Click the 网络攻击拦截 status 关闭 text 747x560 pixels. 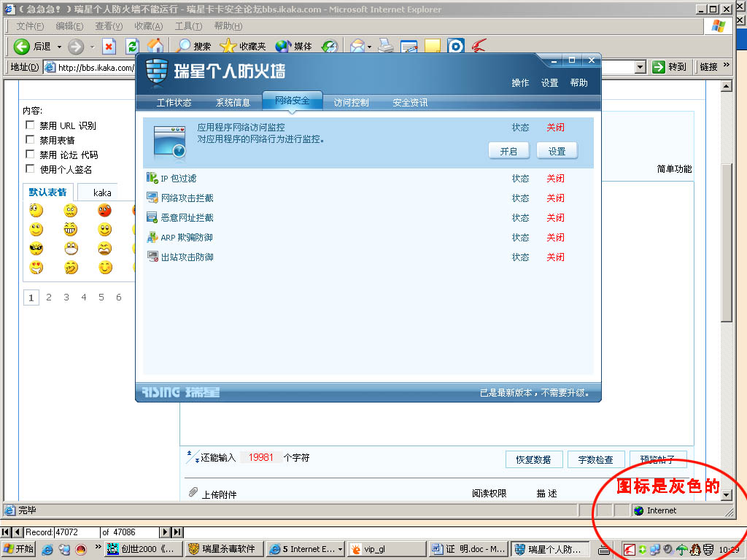click(555, 198)
